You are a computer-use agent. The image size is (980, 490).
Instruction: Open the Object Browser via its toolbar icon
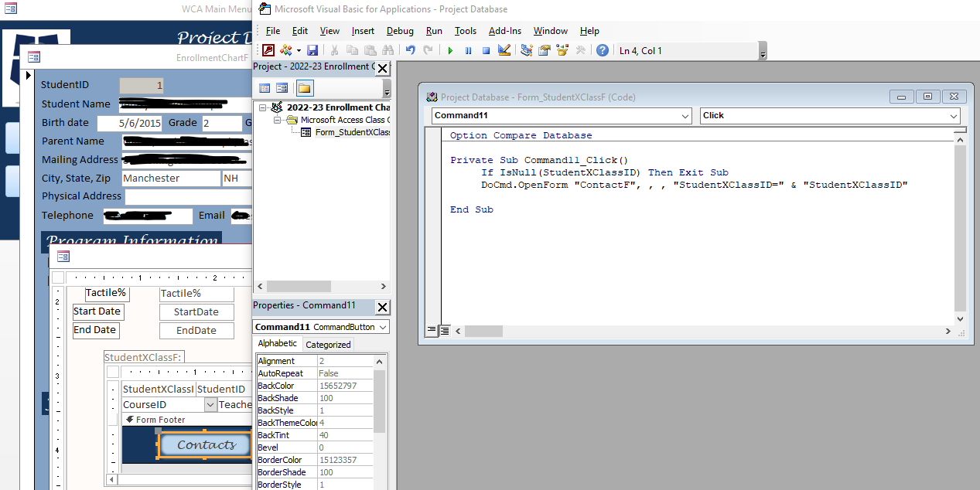pos(562,50)
